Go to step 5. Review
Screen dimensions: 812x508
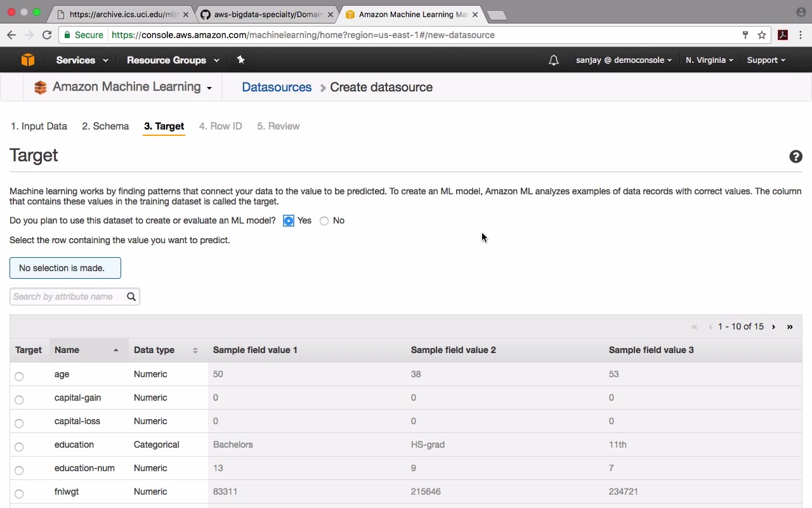pos(278,126)
